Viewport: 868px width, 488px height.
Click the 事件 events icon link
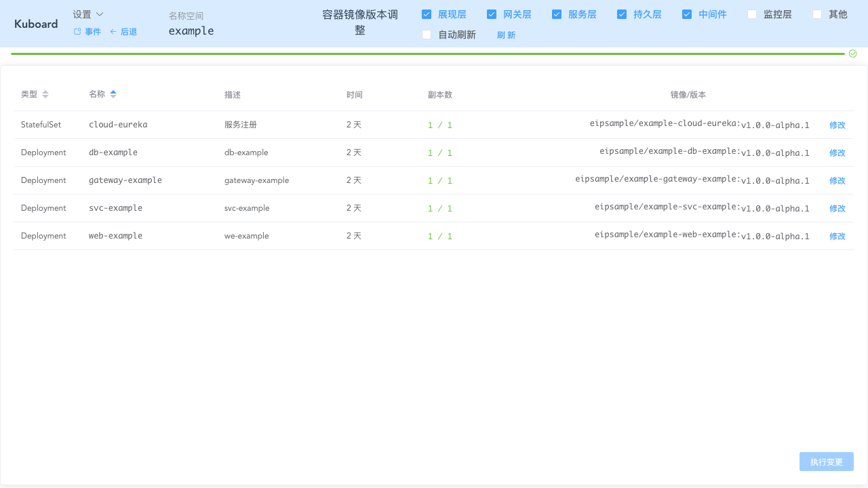click(87, 32)
